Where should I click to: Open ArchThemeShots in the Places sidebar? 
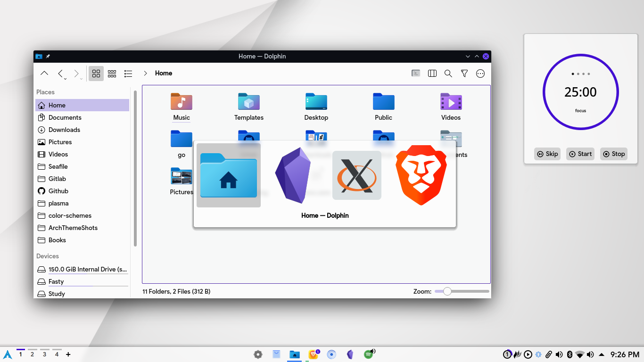pyautogui.click(x=83, y=228)
